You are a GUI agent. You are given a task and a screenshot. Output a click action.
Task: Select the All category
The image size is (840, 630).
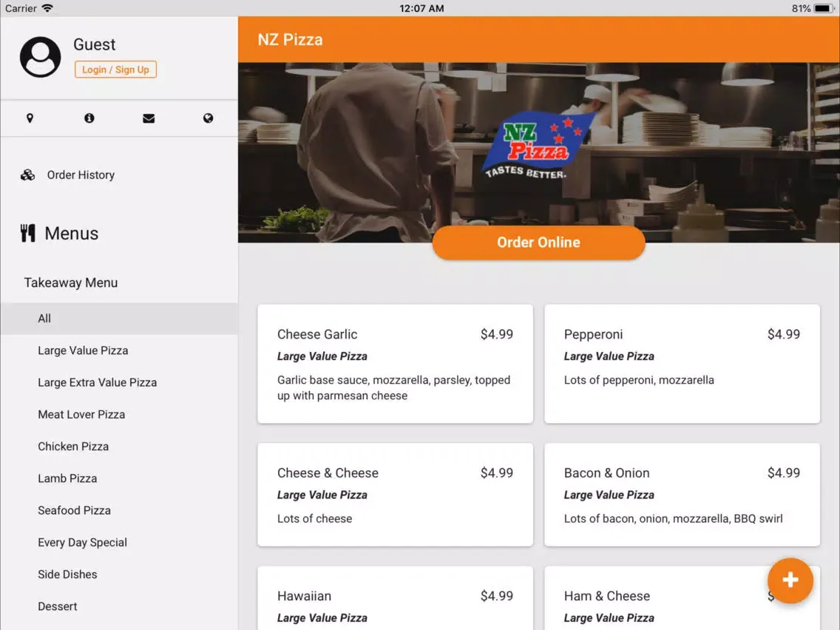pyautogui.click(x=119, y=319)
